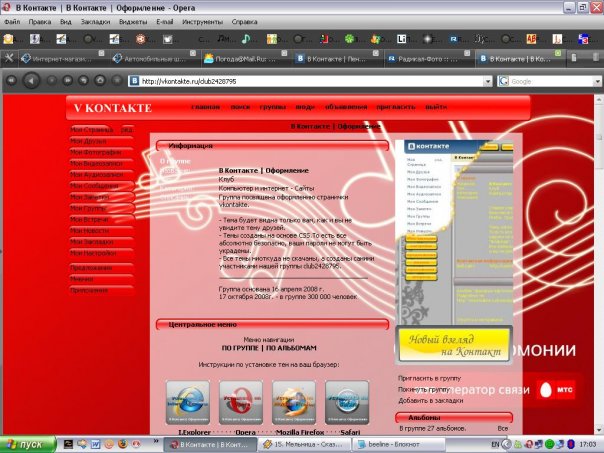Click the 'ПО АЛЬБОМАМ' navigation link
The image size is (604, 453).
291,348
